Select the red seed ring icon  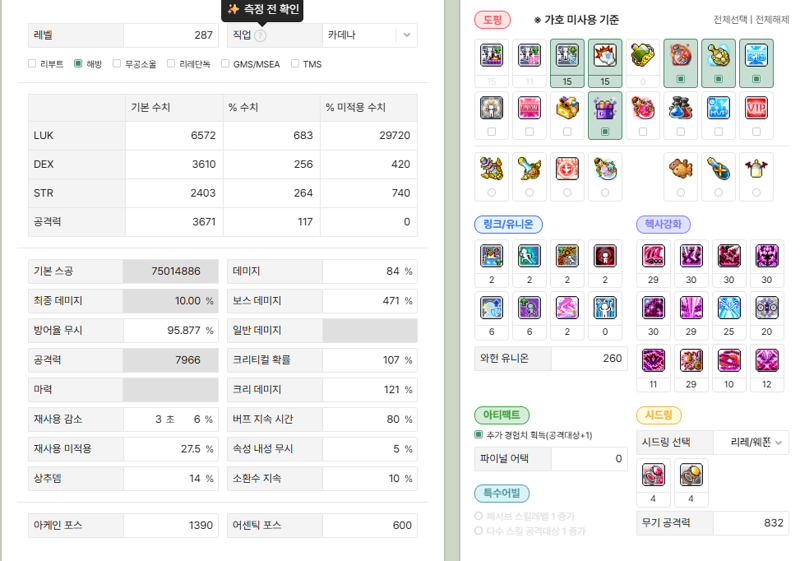point(653,475)
